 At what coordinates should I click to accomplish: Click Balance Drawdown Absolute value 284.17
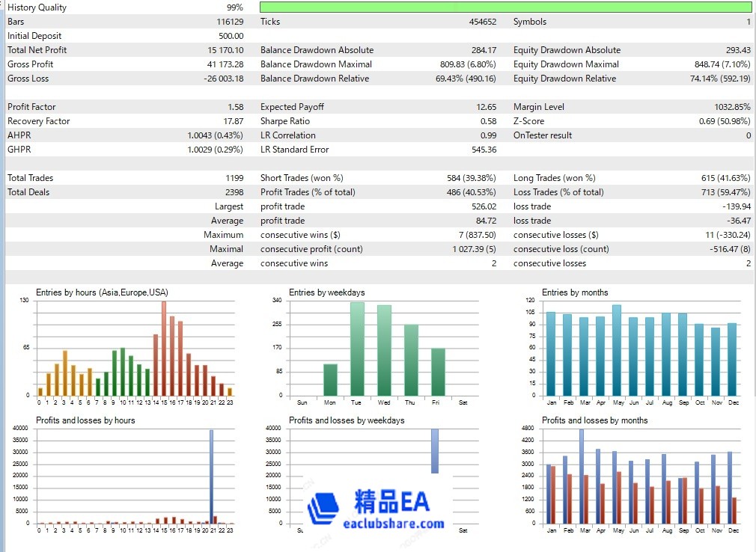pos(484,50)
